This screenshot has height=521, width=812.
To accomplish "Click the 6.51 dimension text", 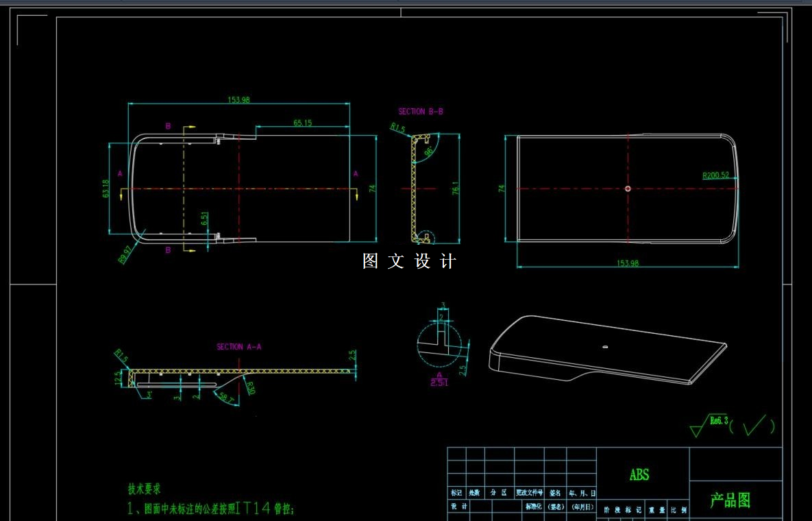I will click(204, 218).
